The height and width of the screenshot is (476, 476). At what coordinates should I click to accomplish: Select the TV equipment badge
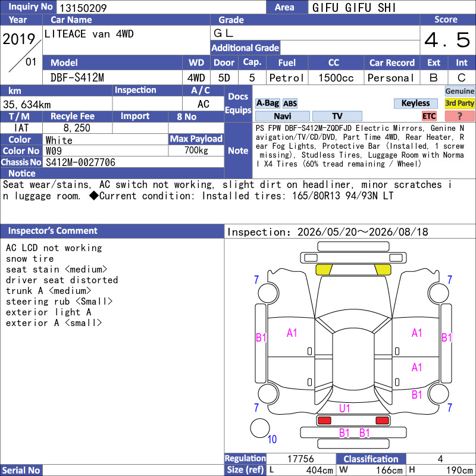tap(337, 116)
